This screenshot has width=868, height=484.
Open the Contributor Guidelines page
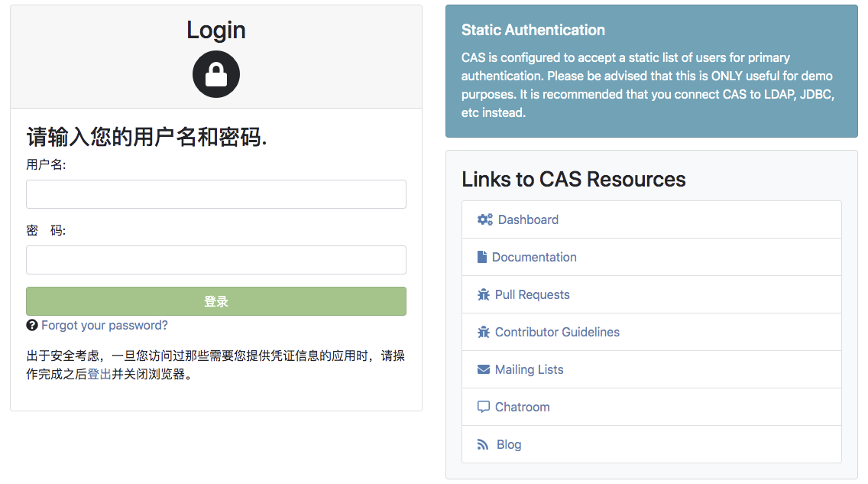pyautogui.click(x=555, y=332)
